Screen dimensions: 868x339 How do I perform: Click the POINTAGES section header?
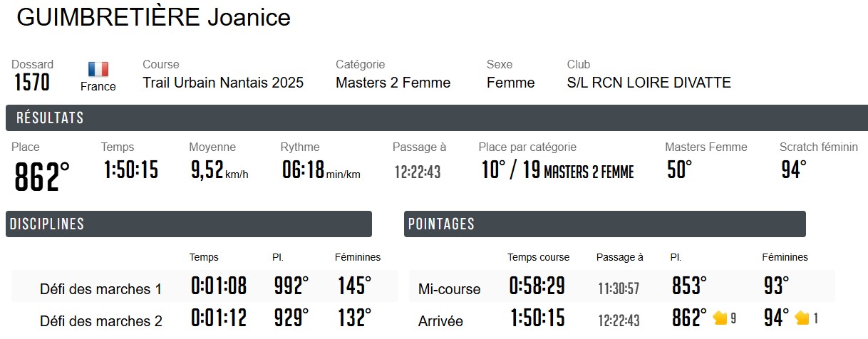tap(441, 224)
